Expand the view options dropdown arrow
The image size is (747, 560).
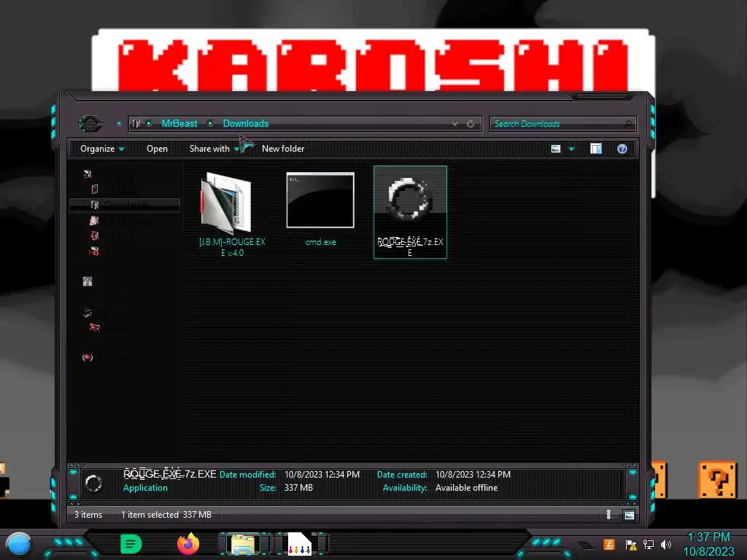pos(572,149)
